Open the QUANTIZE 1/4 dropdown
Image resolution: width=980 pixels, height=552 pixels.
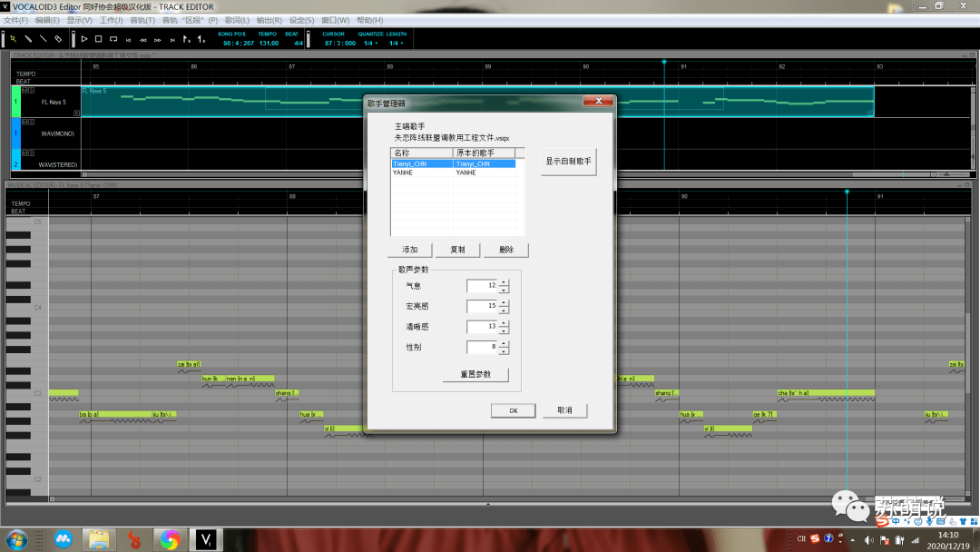[370, 44]
